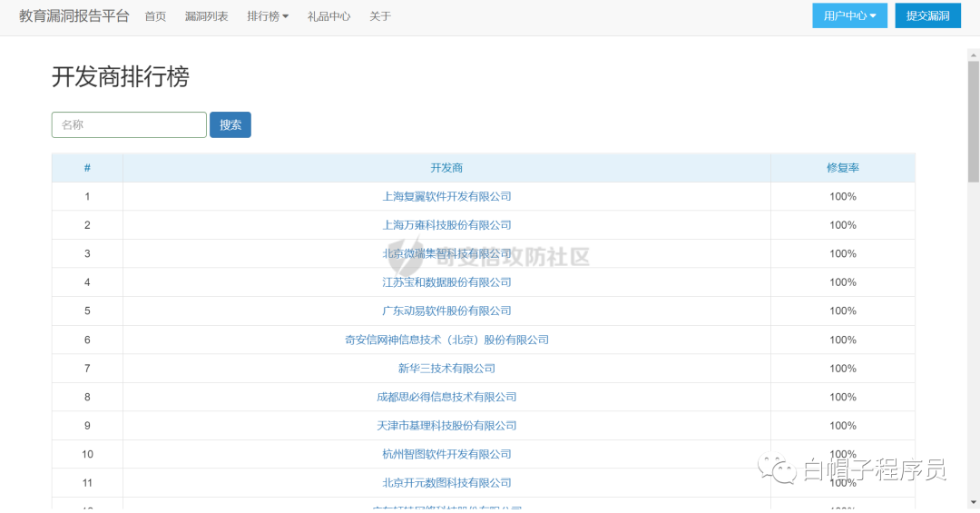Select rank number 7 cell
Viewport: 980px width, 513px height.
[87, 369]
